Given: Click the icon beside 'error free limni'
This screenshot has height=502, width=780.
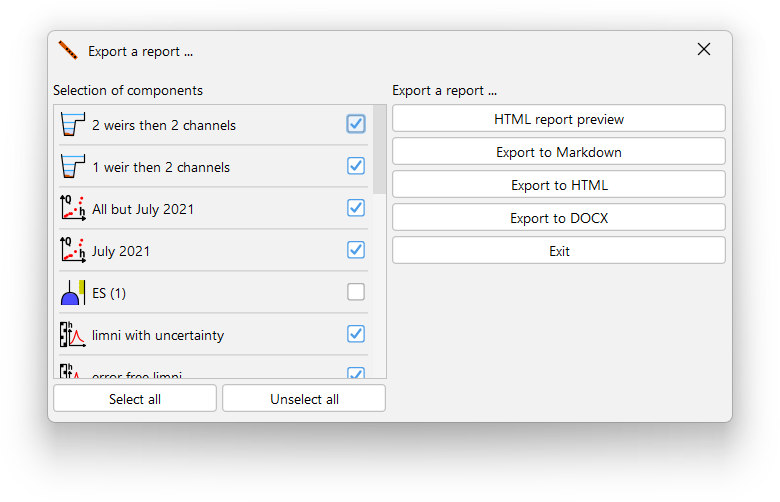Looking at the screenshot, I should [x=72, y=373].
